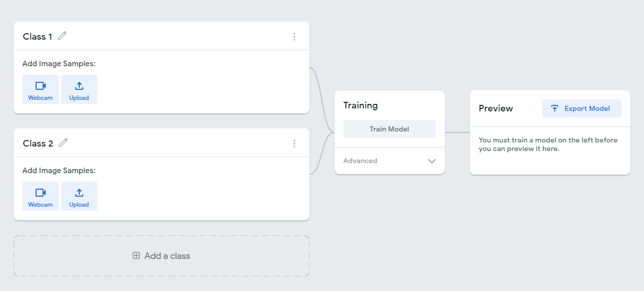
Task: Upload image samples to Class 2
Action: pos(79,196)
